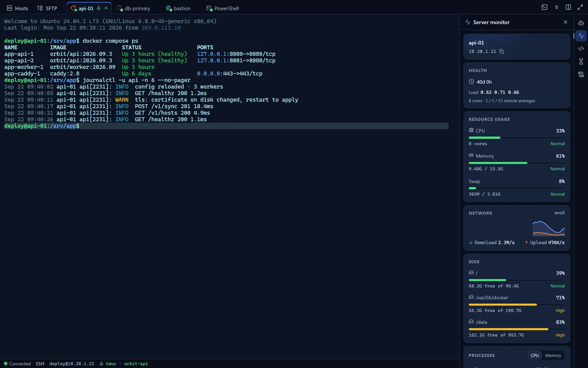Toggle the split-pane layout icon
This screenshot has width=588, height=368.
coord(568,7)
